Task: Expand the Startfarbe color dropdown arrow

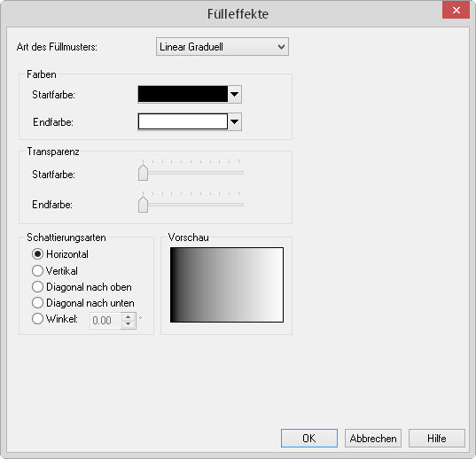Action: click(x=234, y=94)
